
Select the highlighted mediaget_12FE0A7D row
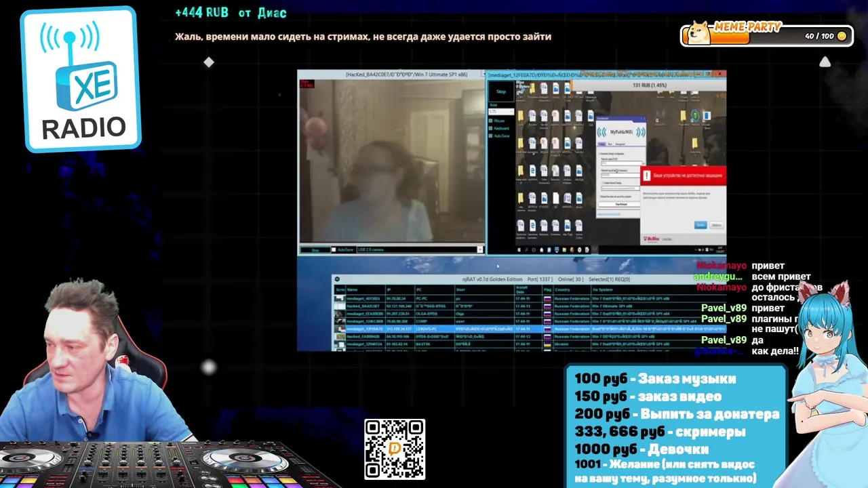530,329
